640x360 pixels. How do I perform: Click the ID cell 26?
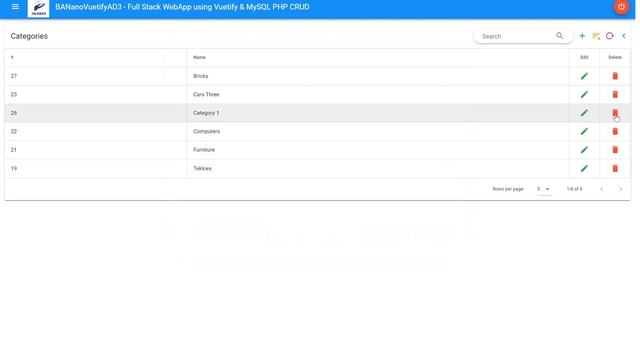pos(96,113)
